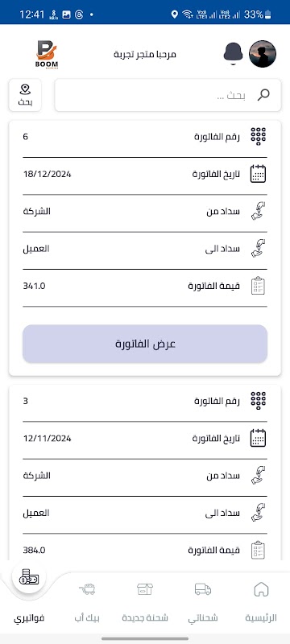The height and width of the screenshot is (644, 290).
Task: Click the clipboard icon next to 341.0
Action: point(258,286)
